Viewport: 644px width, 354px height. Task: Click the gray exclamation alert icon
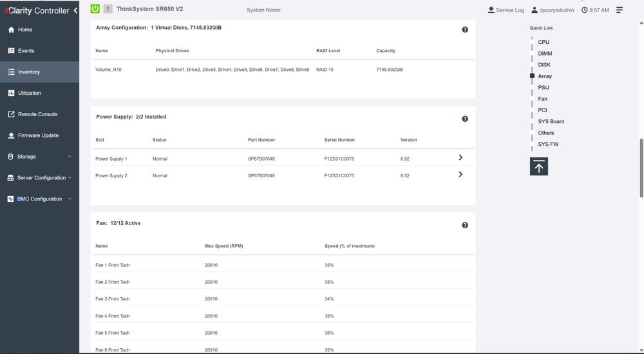click(108, 8)
